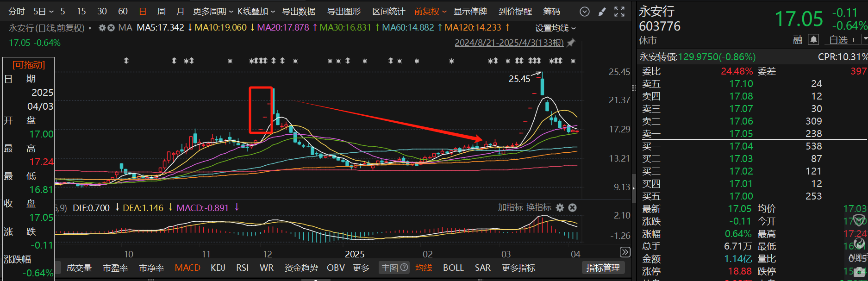The height and width of the screenshot is (281, 868).
Task: Click the fullscreen expand chart icon
Action: [x=619, y=12]
